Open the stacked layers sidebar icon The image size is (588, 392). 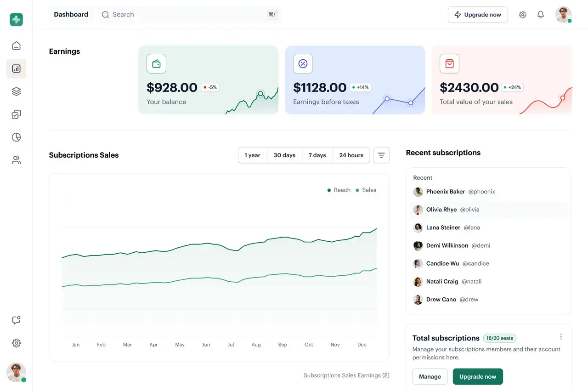click(x=16, y=91)
